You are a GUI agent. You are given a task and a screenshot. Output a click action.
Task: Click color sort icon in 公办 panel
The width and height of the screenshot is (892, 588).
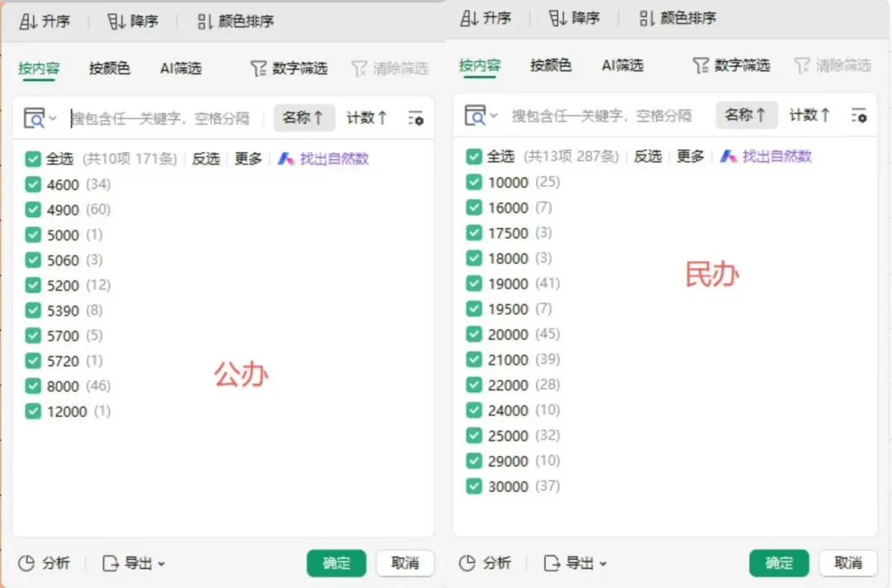205,21
